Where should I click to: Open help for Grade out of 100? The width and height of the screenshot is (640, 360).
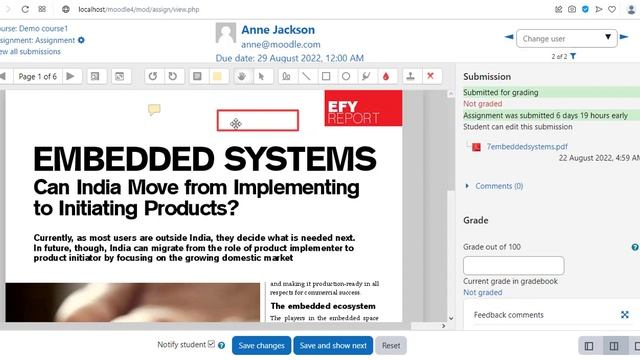point(635,247)
